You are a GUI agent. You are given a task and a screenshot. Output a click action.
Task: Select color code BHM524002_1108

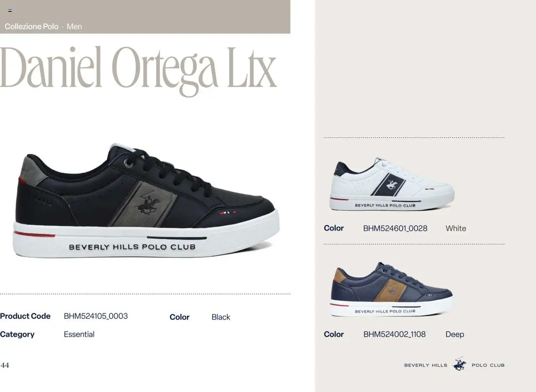[x=394, y=334]
